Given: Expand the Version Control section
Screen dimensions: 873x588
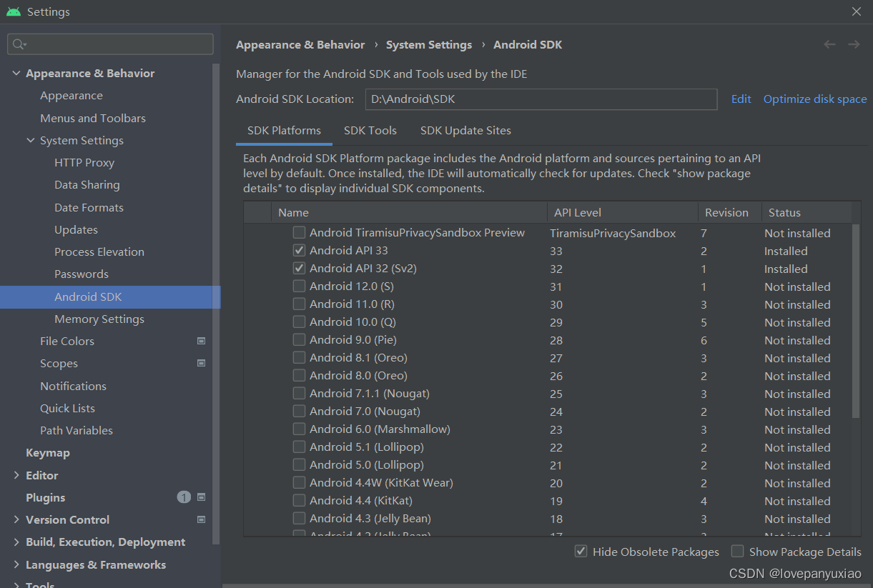Looking at the screenshot, I should 16,520.
